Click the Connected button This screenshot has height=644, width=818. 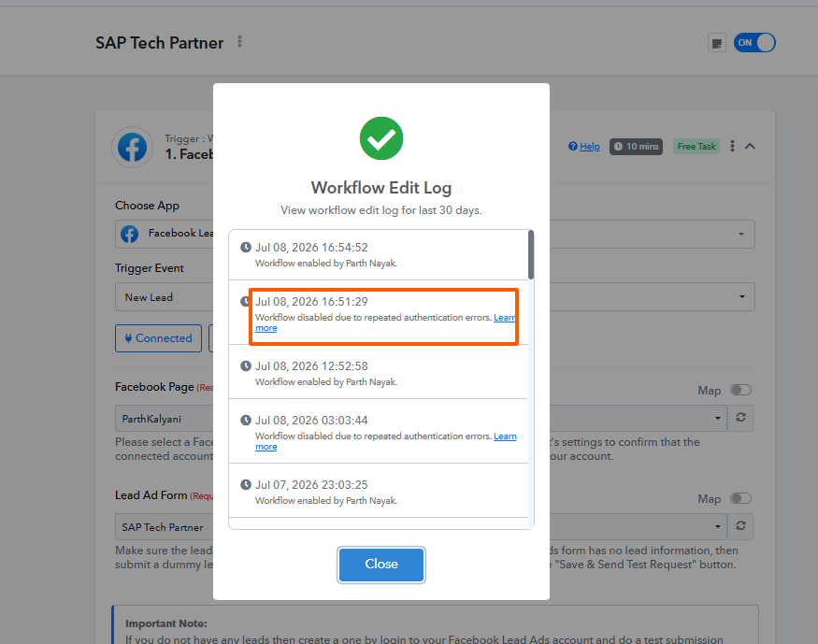(x=159, y=338)
